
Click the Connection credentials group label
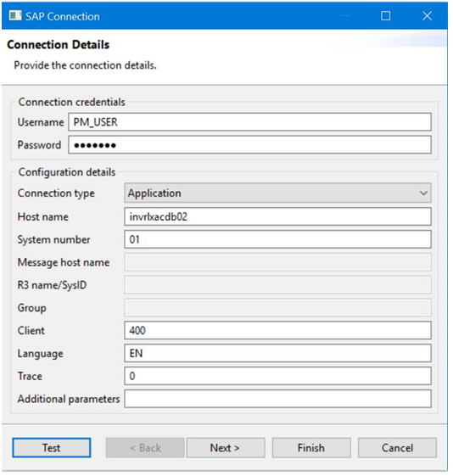click(71, 102)
